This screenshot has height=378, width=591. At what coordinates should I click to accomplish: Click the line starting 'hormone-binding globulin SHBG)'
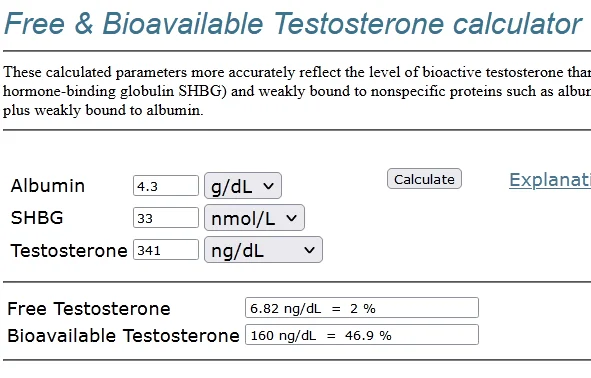[297, 91]
